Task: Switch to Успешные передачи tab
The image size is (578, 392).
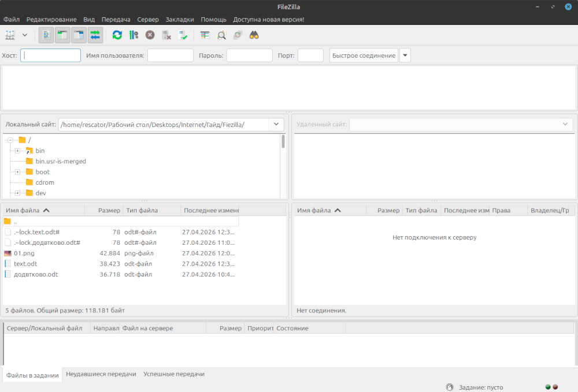Action: [x=173, y=374]
